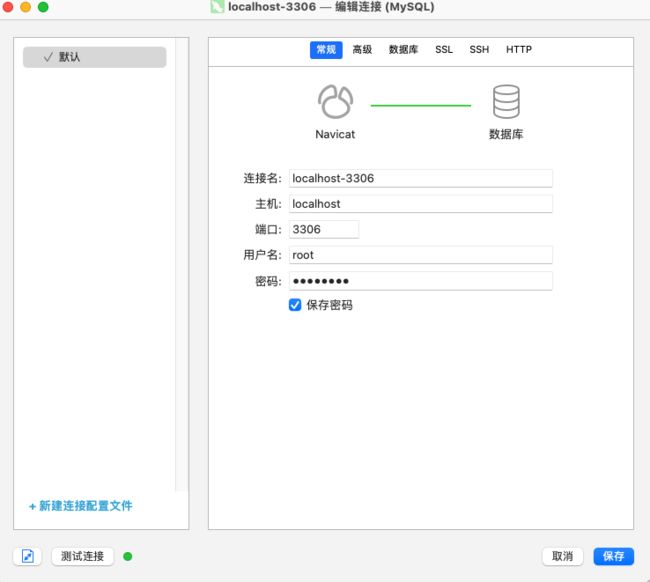This screenshot has height=582, width=650.
Task: Click the URI document icon button
Action: click(27, 556)
